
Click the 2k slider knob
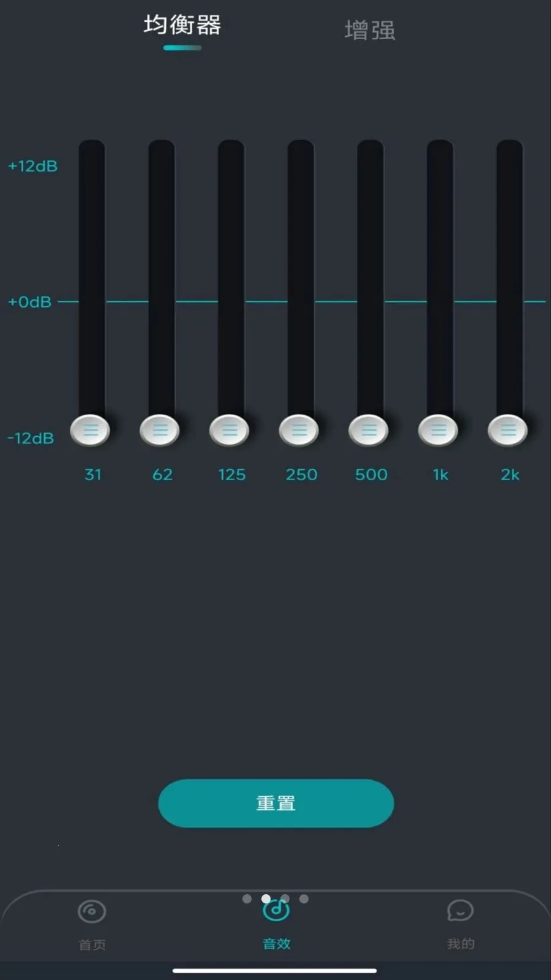508,430
